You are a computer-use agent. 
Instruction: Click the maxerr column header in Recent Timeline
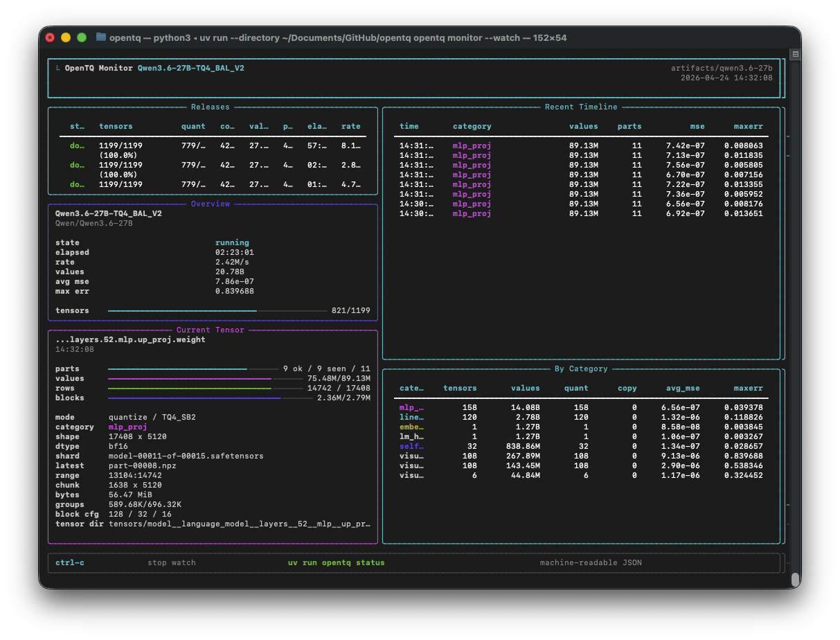[749, 127]
